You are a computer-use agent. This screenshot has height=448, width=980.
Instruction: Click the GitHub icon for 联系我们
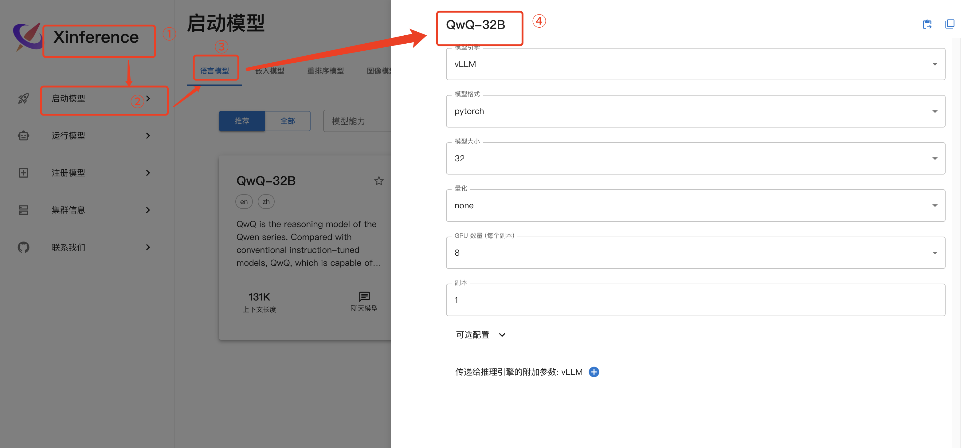click(24, 247)
